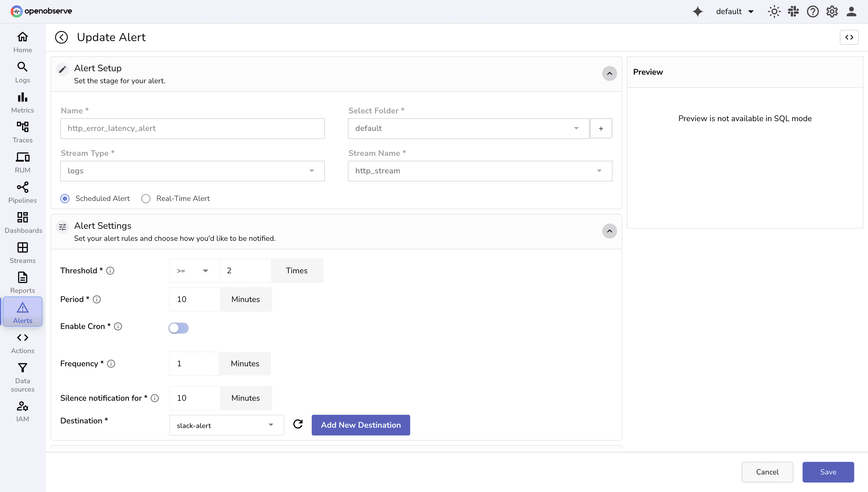This screenshot has height=492, width=868.
Task: Save the updated alert
Action: [x=828, y=472]
